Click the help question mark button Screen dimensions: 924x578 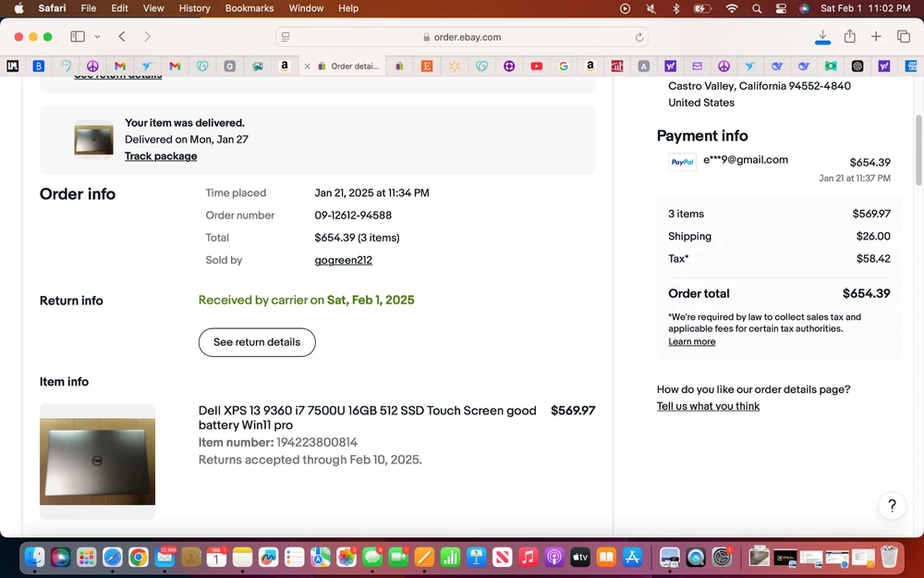click(x=892, y=506)
